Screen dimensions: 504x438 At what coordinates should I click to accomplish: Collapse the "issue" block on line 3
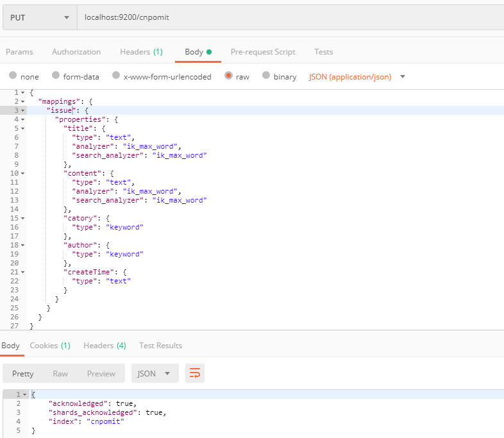coord(23,110)
